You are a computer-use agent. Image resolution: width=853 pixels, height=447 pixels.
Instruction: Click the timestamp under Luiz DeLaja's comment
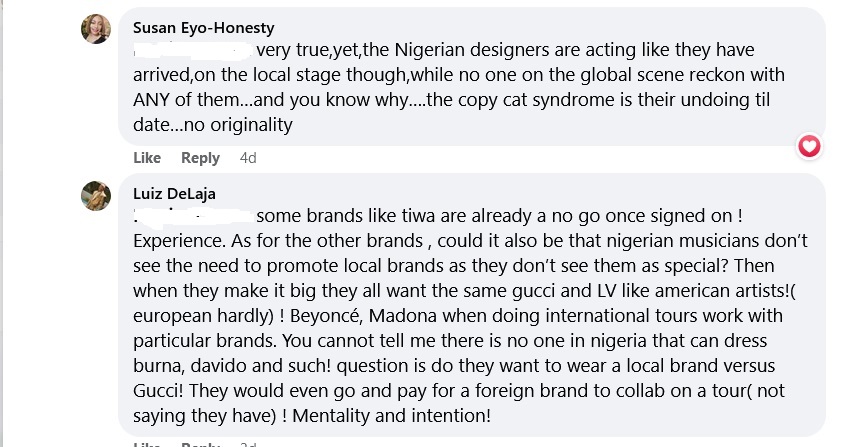(248, 443)
